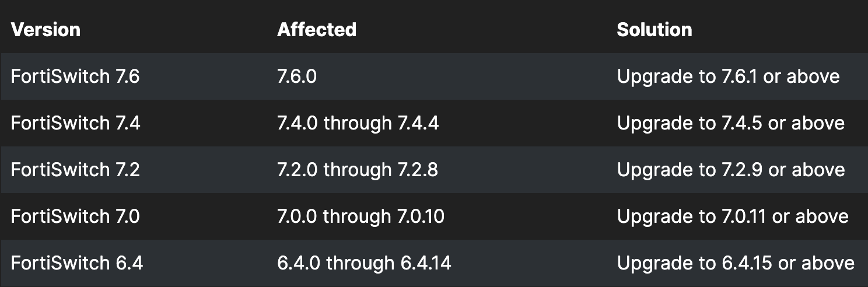Viewport: 868px width, 287px height.
Task: Click the Solution column header
Action: (654, 30)
